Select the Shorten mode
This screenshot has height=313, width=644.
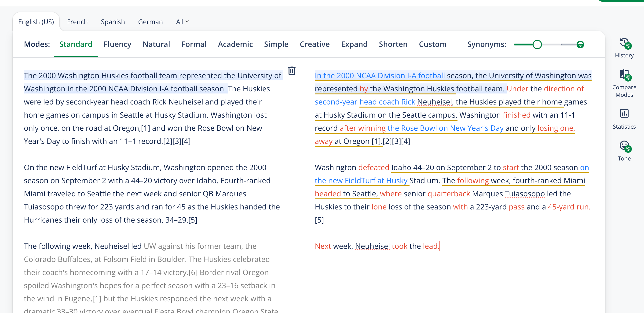393,44
